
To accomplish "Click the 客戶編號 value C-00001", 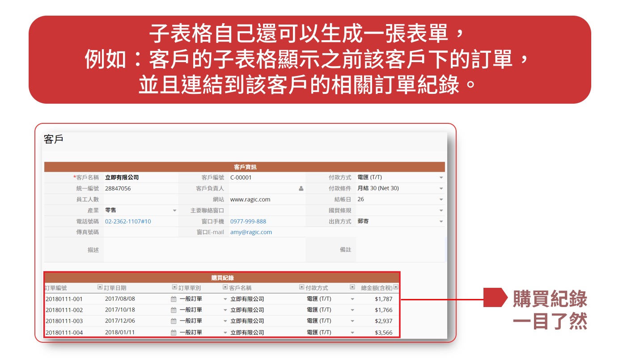I will (241, 177).
